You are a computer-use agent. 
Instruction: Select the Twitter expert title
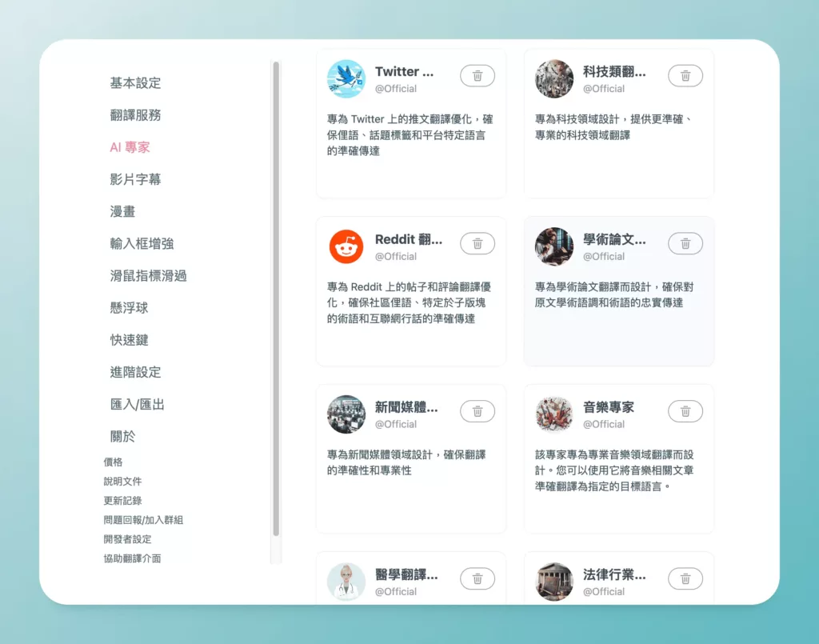[404, 71]
